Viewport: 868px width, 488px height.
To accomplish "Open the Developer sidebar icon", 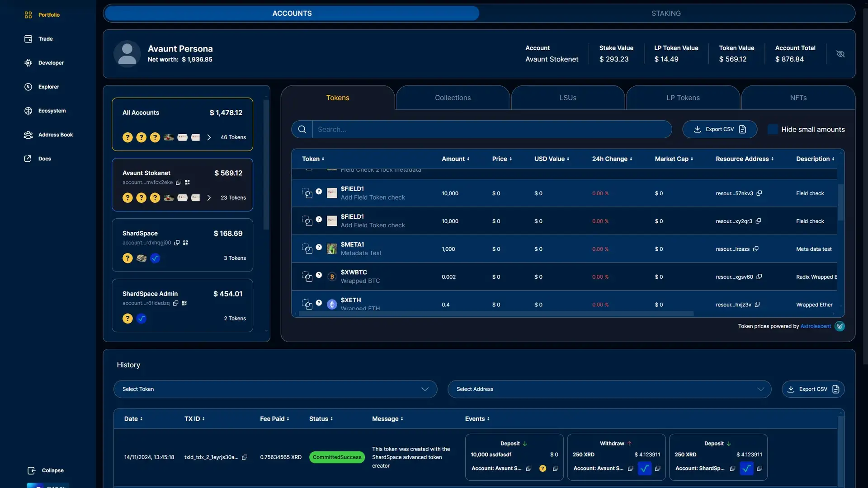I will pos(28,63).
